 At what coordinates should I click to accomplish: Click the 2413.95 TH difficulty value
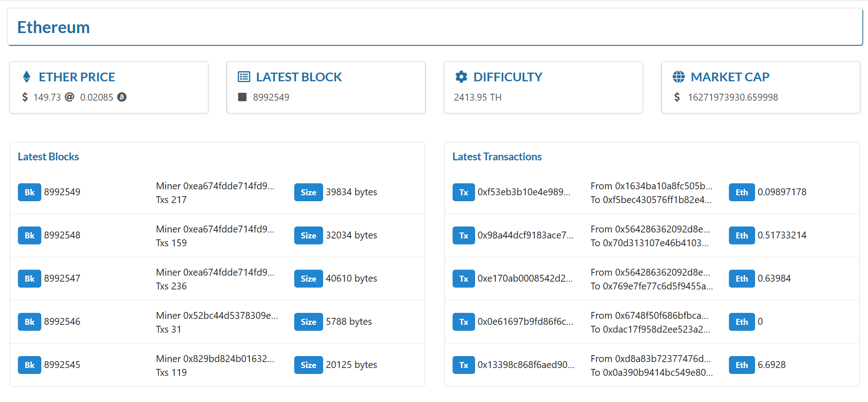[477, 97]
